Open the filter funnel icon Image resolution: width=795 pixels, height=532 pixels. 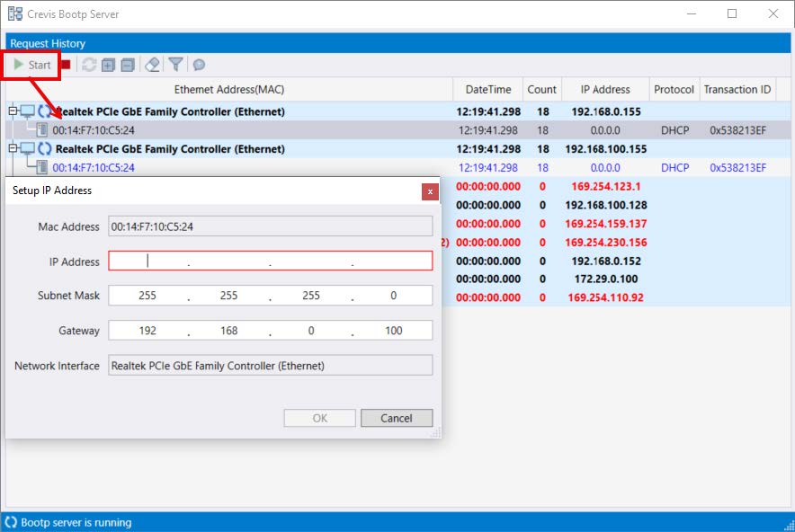click(x=175, y=65)
